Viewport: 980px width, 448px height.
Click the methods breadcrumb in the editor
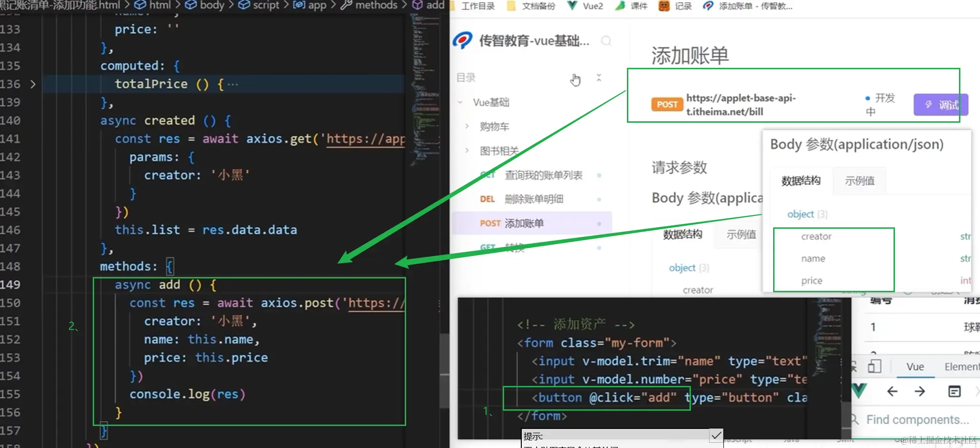point(369,5)
